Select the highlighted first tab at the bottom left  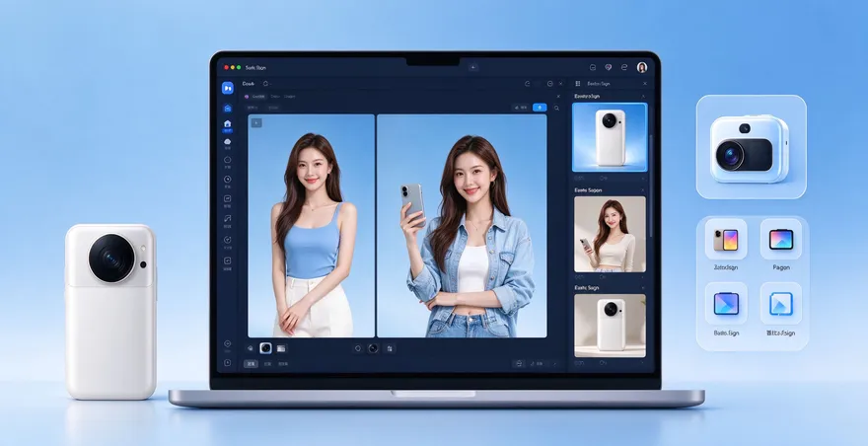(x=251, y=364)
